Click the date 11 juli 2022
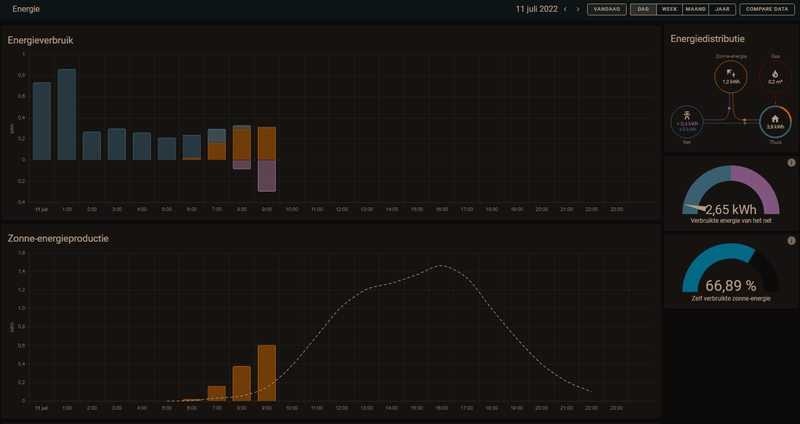The width and height of the screenshot is (800, 424). point(537,9)
